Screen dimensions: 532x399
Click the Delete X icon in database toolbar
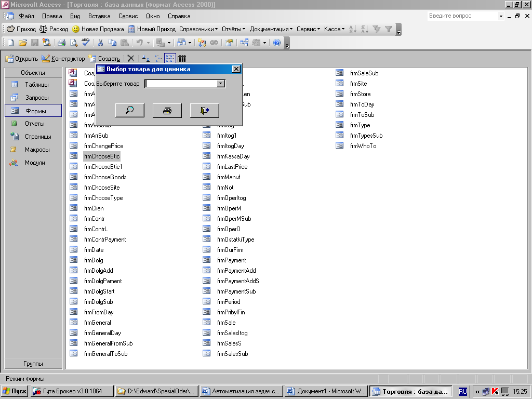tap(130, 58)
